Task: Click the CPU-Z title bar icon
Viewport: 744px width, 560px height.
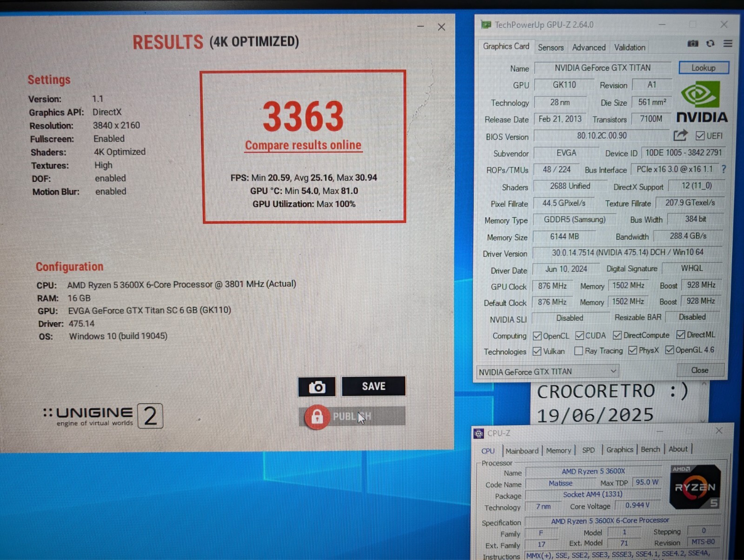Action: tap(478, 433)
